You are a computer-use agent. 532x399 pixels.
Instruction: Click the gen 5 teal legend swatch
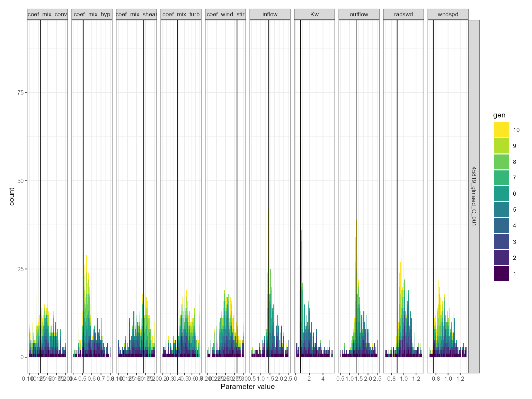[501, 210]
